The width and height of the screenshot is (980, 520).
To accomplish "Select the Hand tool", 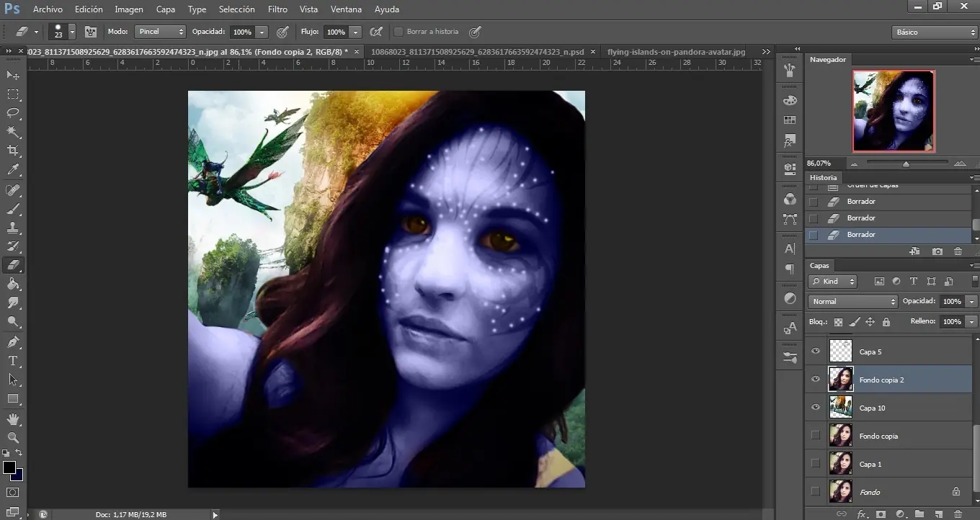I will click(13, 419).
